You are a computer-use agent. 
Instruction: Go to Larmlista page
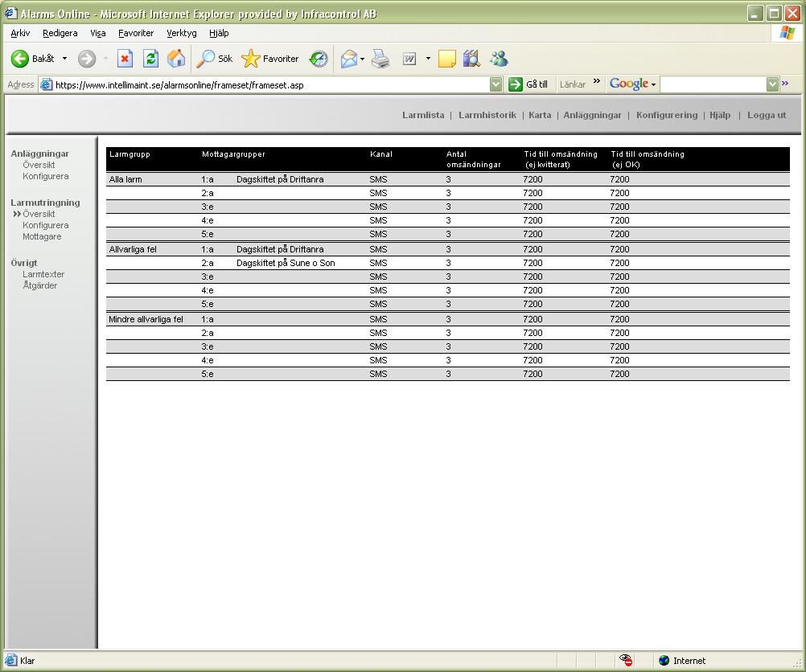tap(423, 115)
